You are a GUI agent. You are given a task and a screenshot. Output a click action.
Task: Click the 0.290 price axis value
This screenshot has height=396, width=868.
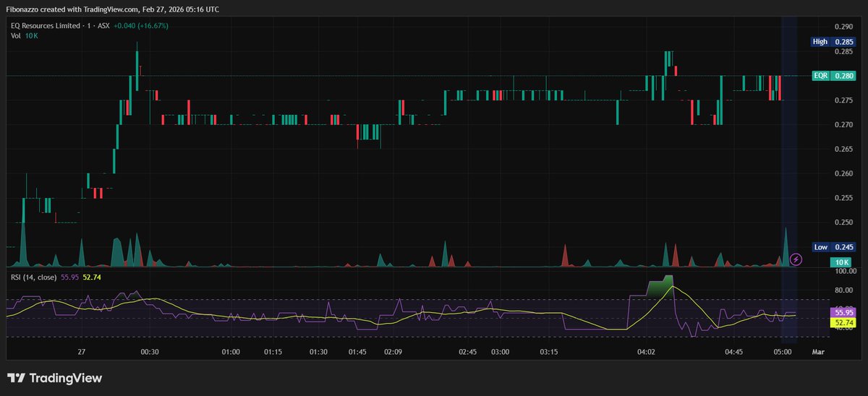(x=843, y=27)
